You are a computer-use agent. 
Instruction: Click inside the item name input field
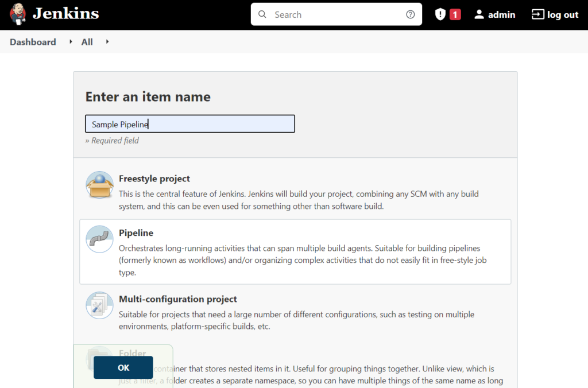[189, 123]
